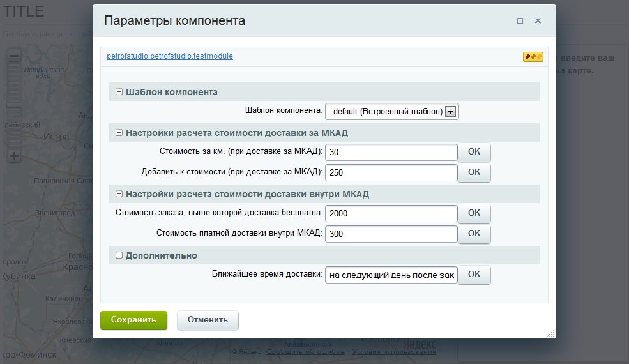Open the petrofstudio.testmodule component link
Image resolution: width=629 pixels, height=364 pixels.
tap(170, 56)
